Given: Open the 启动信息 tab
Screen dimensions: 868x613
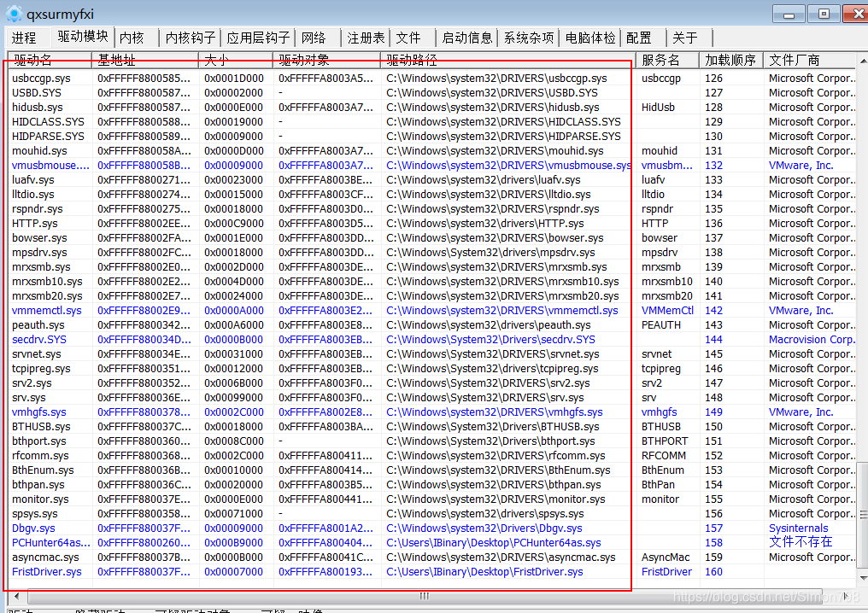Looking at the screenshot, I should tap(466, 38).
